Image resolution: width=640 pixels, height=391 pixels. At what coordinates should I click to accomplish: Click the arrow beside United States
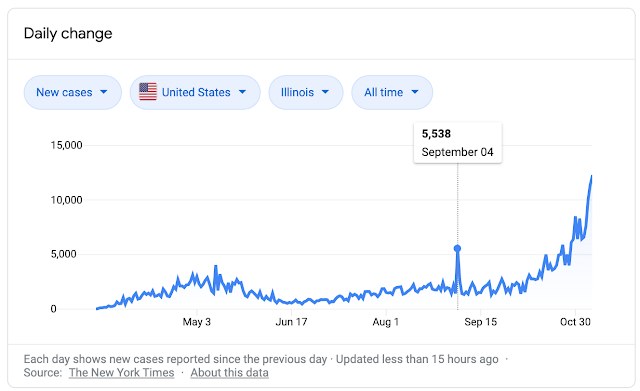pos(242,92)
